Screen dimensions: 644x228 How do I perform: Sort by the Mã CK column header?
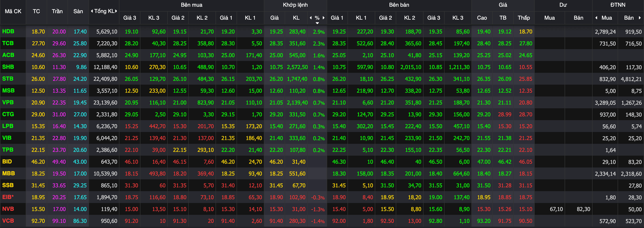(x=13, y=11)
